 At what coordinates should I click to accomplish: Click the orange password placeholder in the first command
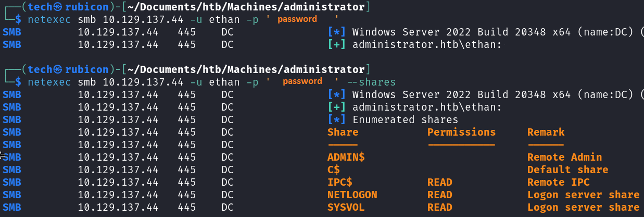pyautogui.click(x=297, y=19)
